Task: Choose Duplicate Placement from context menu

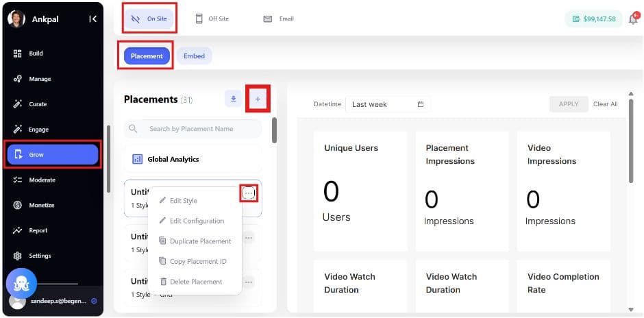Action: [x=199, y=241]
